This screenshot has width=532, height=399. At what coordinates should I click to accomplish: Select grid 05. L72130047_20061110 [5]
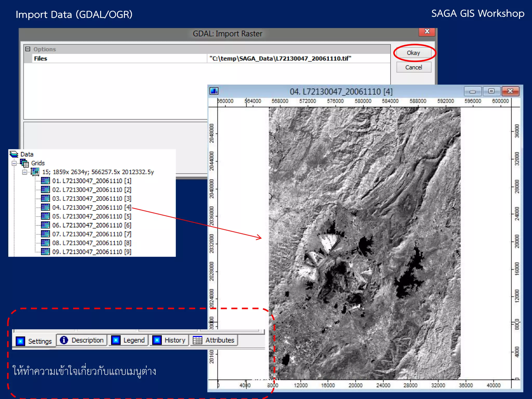tap(92, 216)
